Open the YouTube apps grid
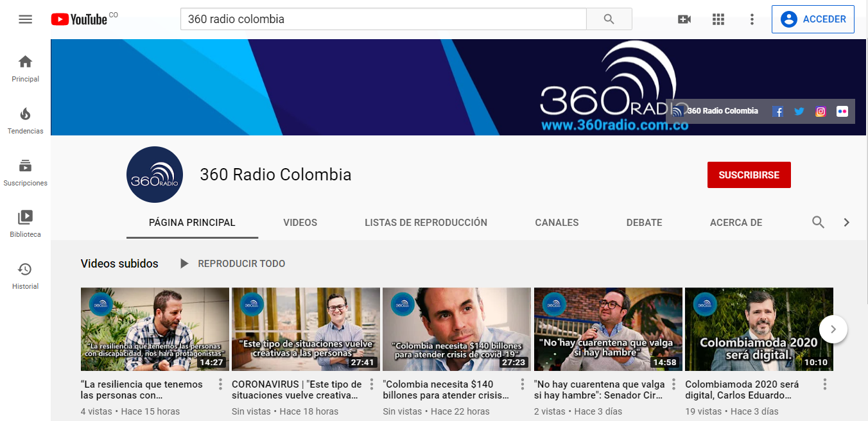 pos(718,19)
